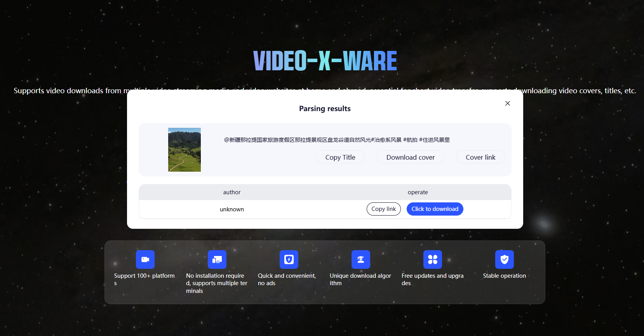Screen dimensions: 644x336
Task: Click the Download cover button
Action: click(411, 157)
